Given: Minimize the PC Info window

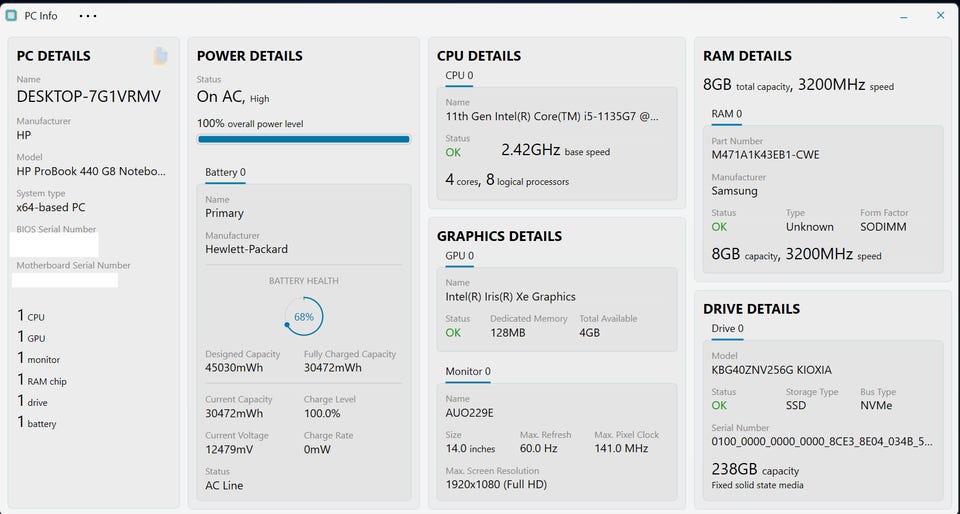Looking at the screenshot, I should pyautogui.click(x=904, y=17).
